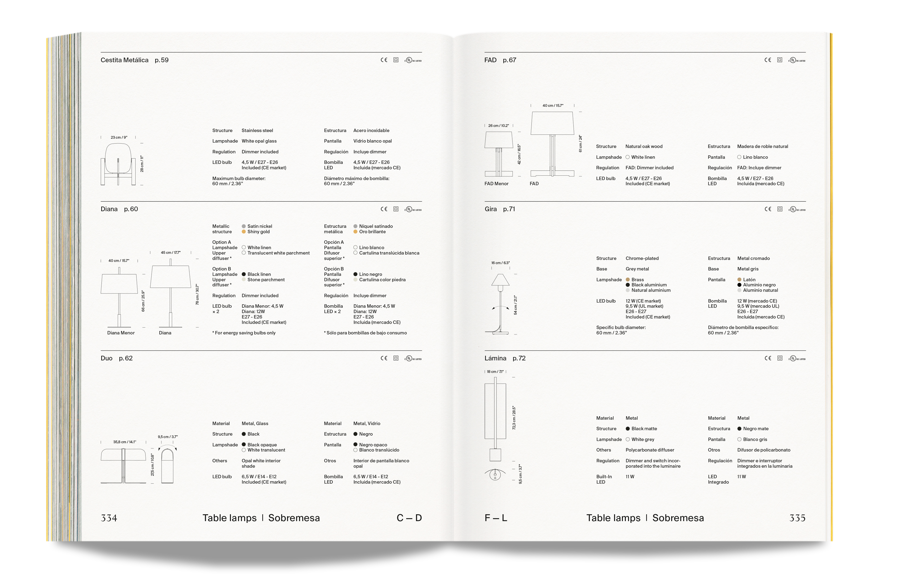Screen dimensions: 907x588
Task: Click the double-square icon in Lámina header
Action: click(x=780, y=358)
